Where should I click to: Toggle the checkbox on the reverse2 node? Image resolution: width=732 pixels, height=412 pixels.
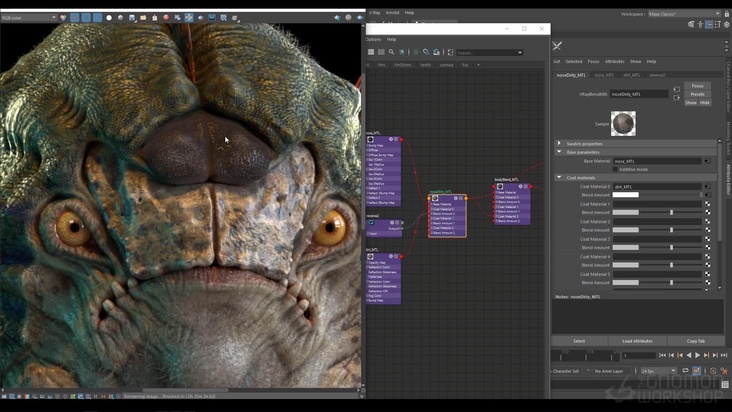coord(371,223)
